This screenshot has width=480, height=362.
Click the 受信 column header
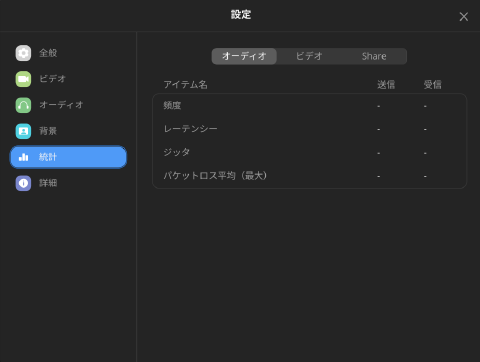[433, 85]
